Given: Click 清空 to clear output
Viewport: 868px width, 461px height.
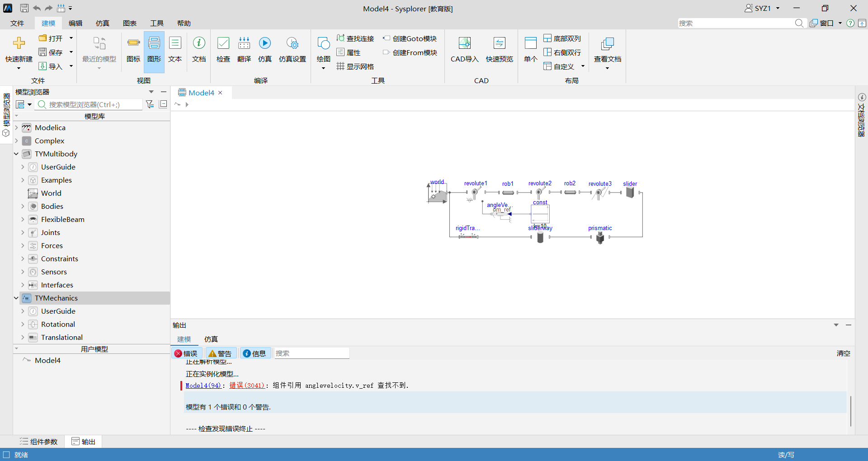Looking at the screenshot, I should (x=844, y=353).
